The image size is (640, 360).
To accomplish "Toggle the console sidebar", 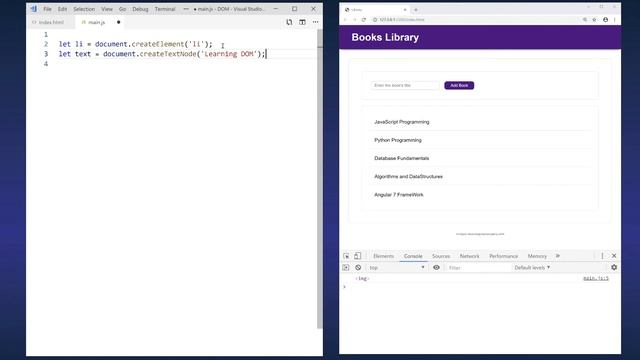I will [346, 268].
